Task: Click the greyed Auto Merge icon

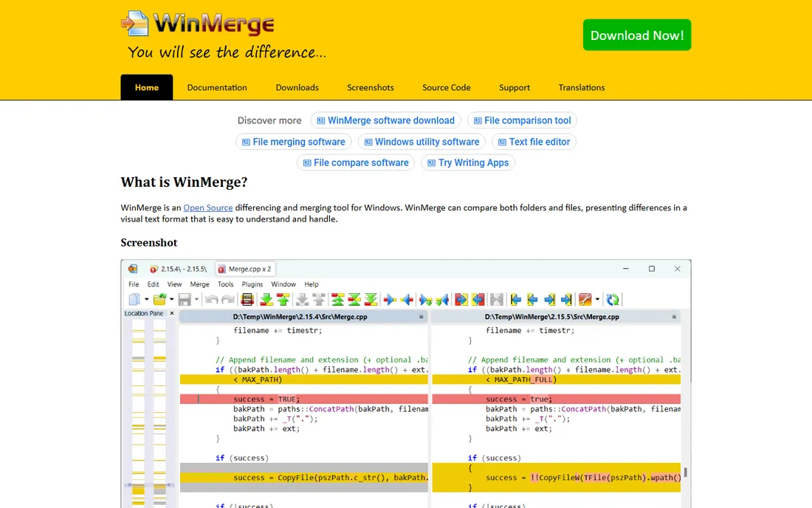Action: point(497,299)
